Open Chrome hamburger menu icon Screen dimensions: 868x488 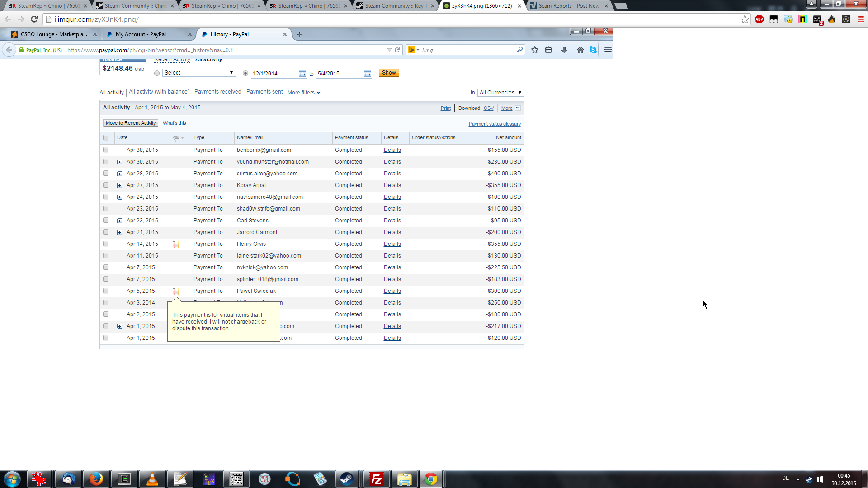(860, 19)
